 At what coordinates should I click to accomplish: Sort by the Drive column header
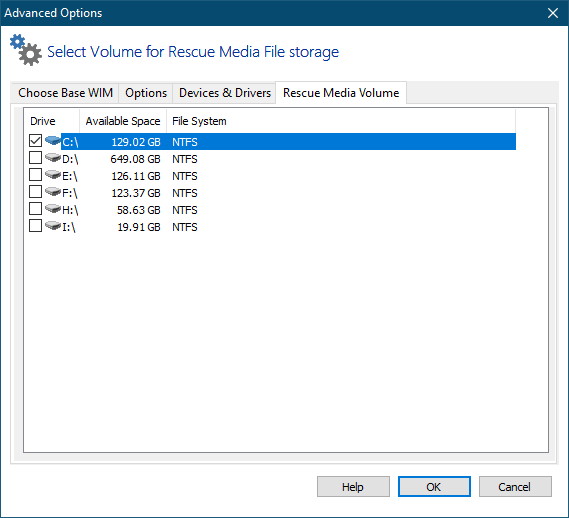point(52,121)
